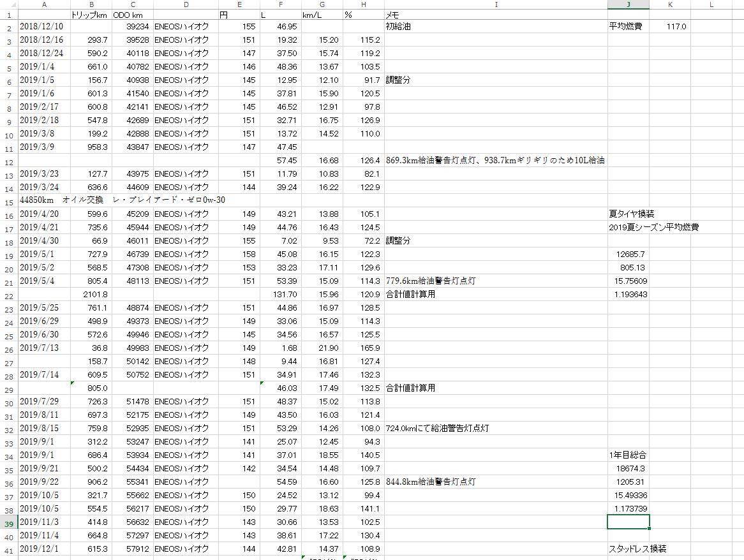Select column I header
Screen dimensions: 744x560
pyautogui.click(x=496, y=4)
